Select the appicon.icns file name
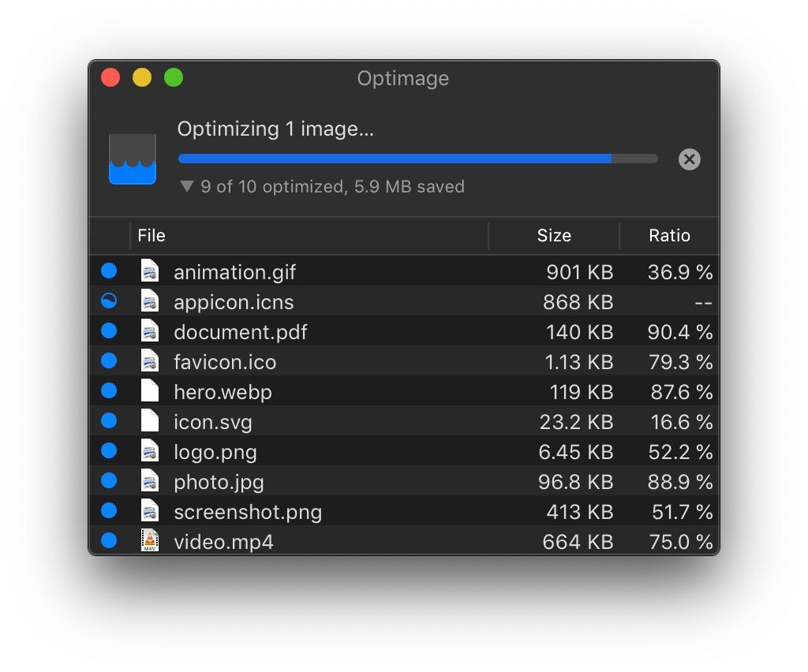 (x=234, y=302)
